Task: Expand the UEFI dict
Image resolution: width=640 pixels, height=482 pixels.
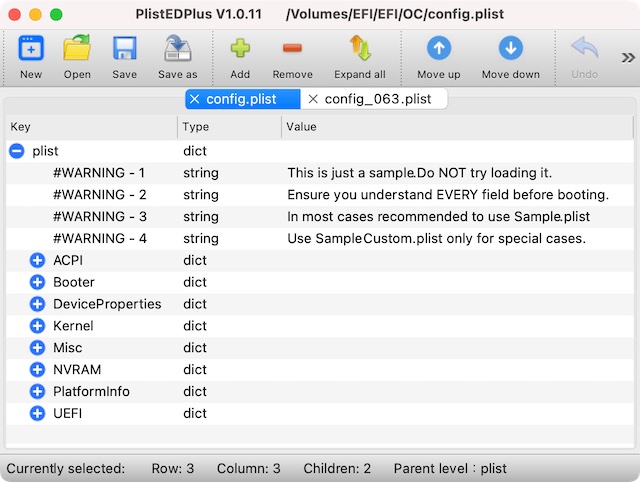Action: [x=37, y=413]
